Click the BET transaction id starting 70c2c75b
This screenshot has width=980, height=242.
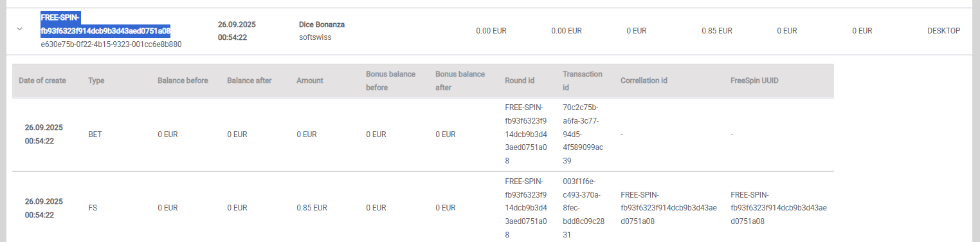583,134
